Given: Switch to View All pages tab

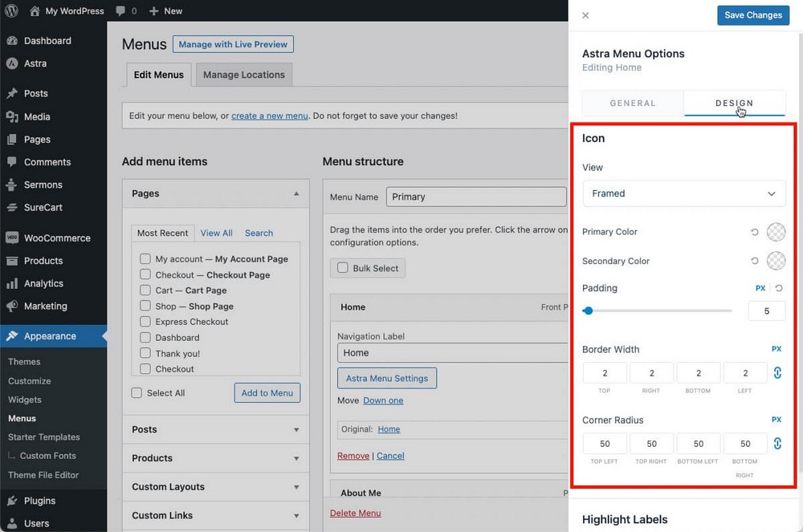Looking at the screenshot, I should [216, 233].
